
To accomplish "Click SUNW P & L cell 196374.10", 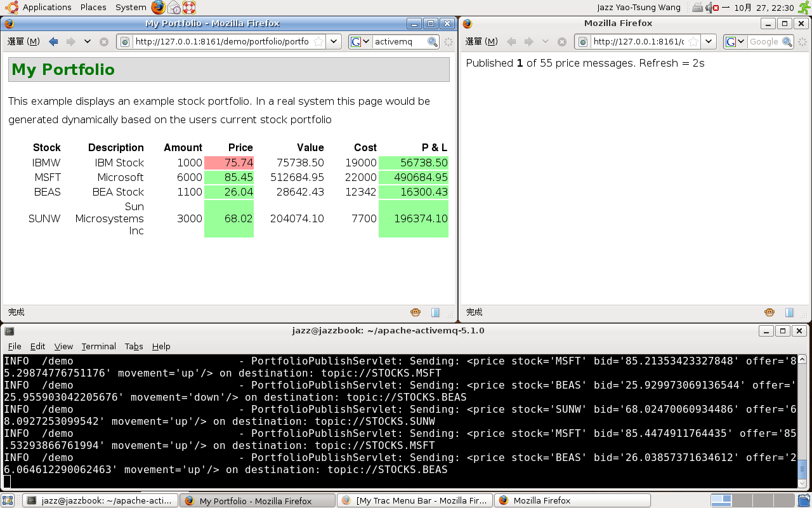I will click(414, 218).
